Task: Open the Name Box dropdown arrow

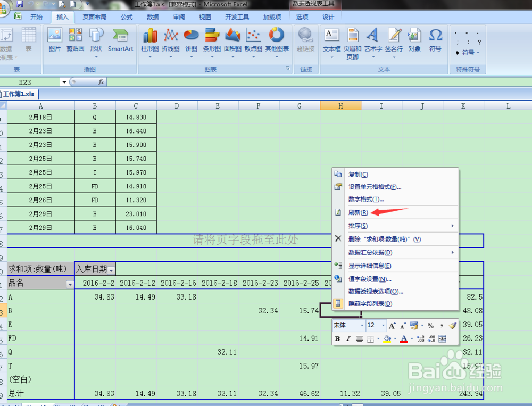Action: 64,82
